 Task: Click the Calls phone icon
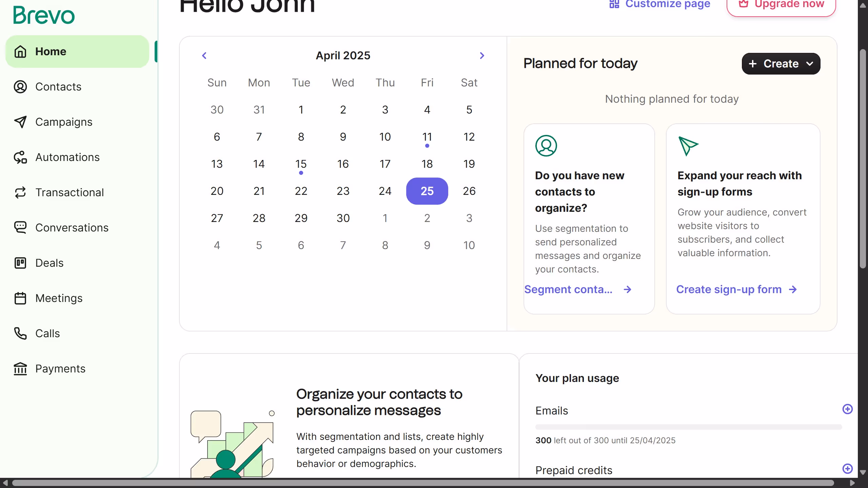point(20,333)
